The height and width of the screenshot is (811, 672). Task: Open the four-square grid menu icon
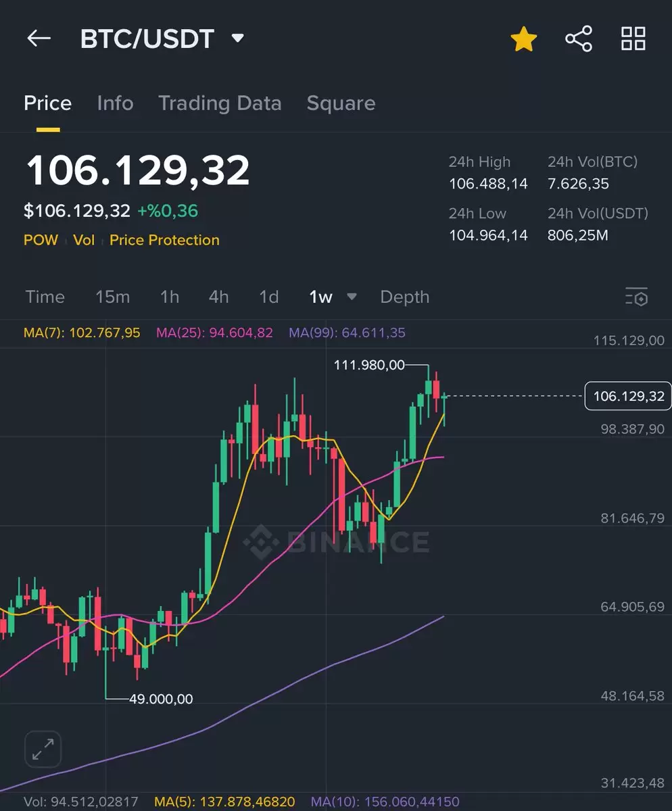tap(633, 39)
